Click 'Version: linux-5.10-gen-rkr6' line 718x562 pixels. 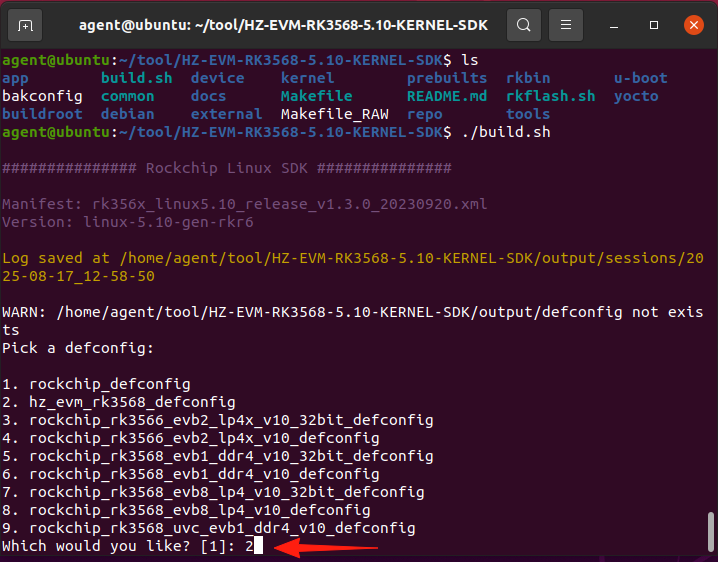coord(127,222)
